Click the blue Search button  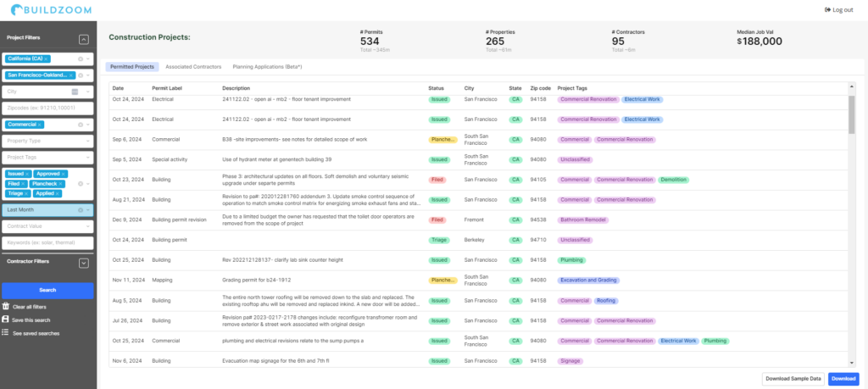[47, 290]
